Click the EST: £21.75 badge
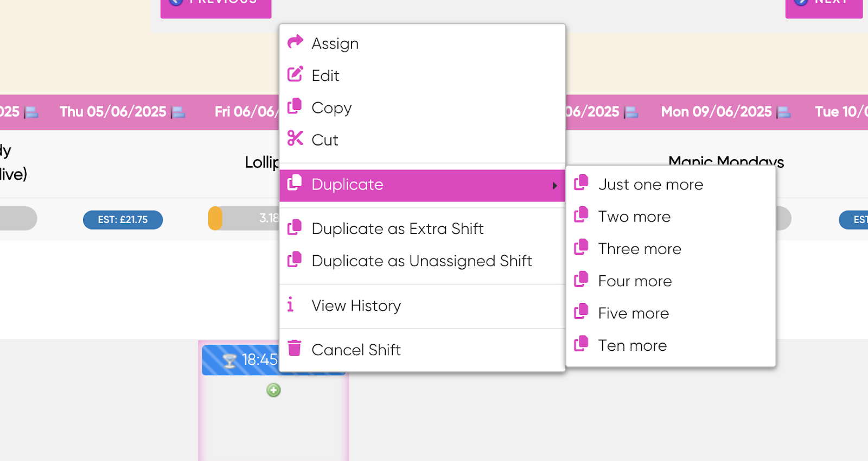This screenshot has width=868, height=461. pos(123,220)
